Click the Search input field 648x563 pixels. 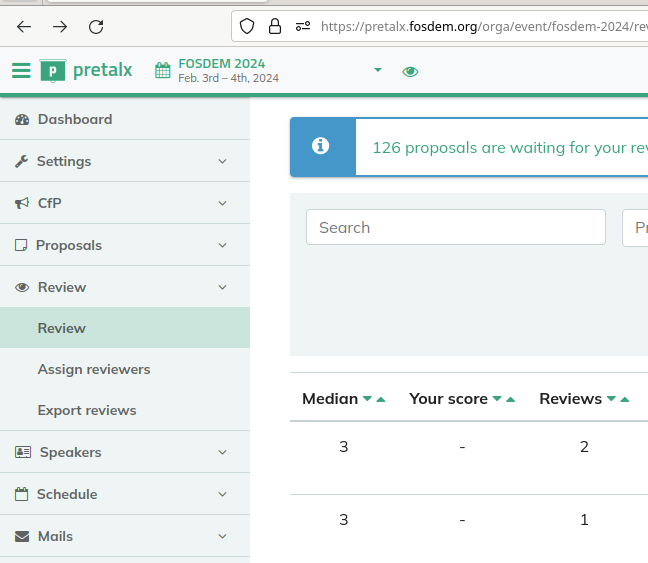coord(455,227)
